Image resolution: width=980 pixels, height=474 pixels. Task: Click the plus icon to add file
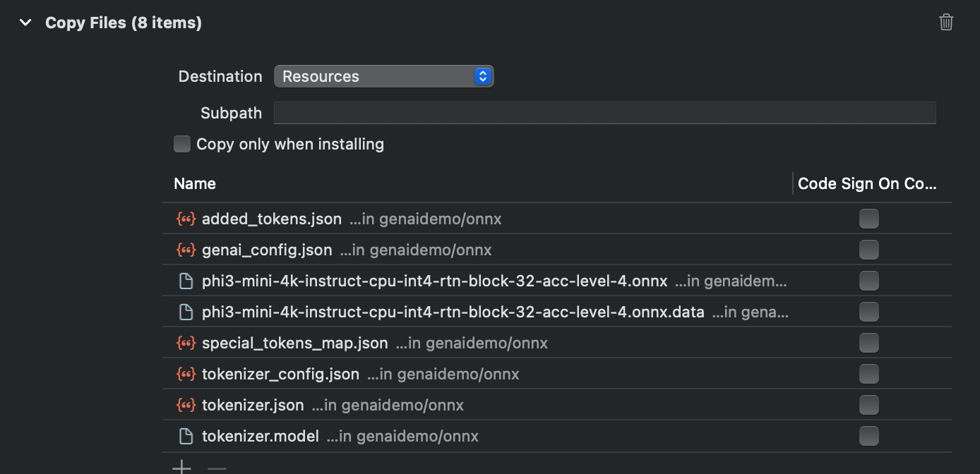click(182, 468)
